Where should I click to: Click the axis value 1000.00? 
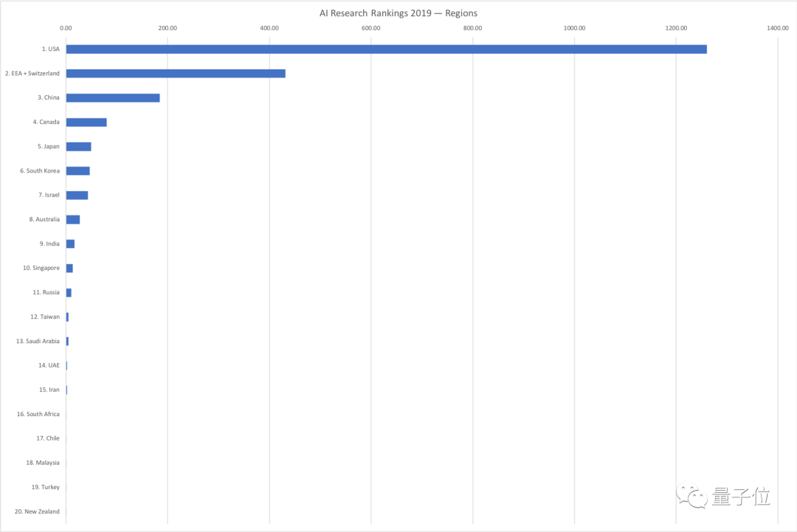click(x=574, y=28)
